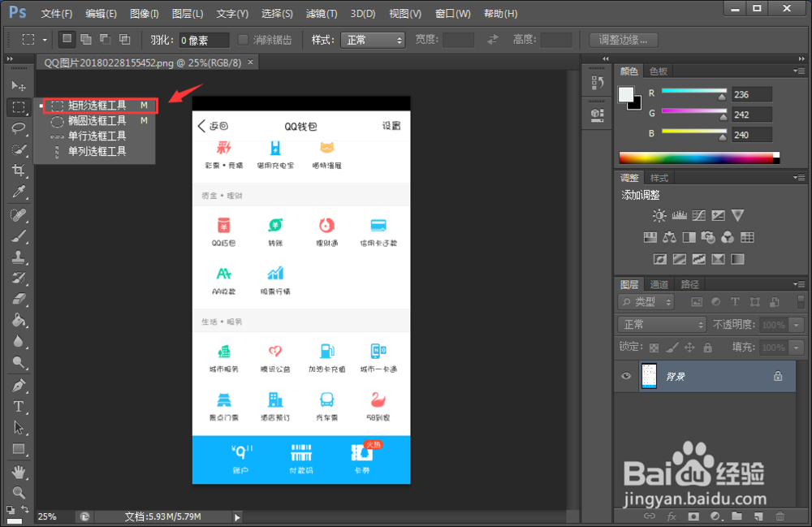Click the Color Balance adjustment icon
This screenshot has width=812, height=527.
point(669,238)
